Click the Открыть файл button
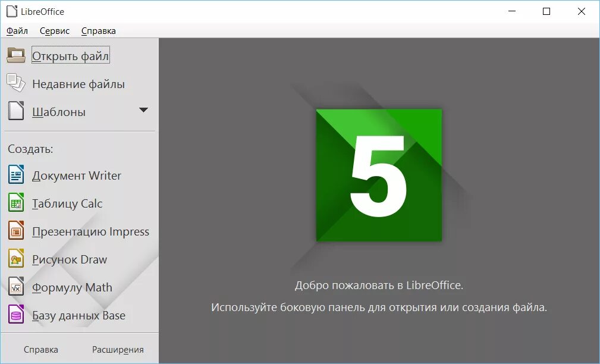Image resolution: width=600 pixels, height=364 pixels. click(x=71, y=56)
